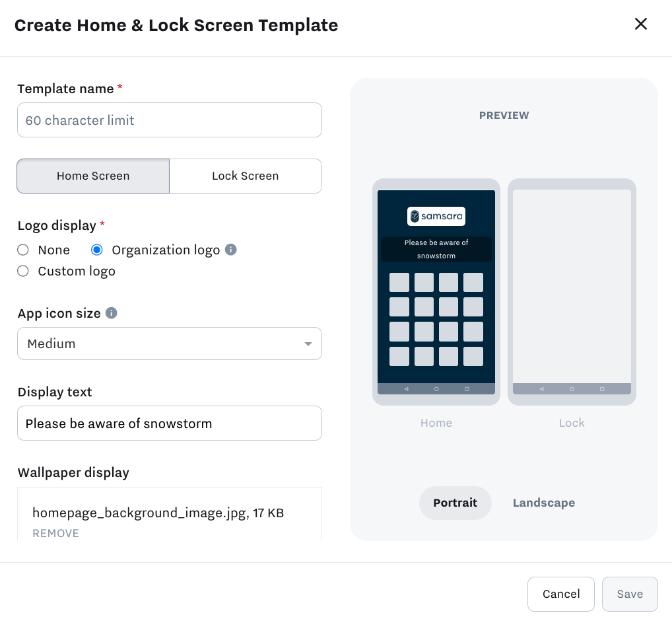Click the close X in the dialog corner

click(x=640, y=24)
